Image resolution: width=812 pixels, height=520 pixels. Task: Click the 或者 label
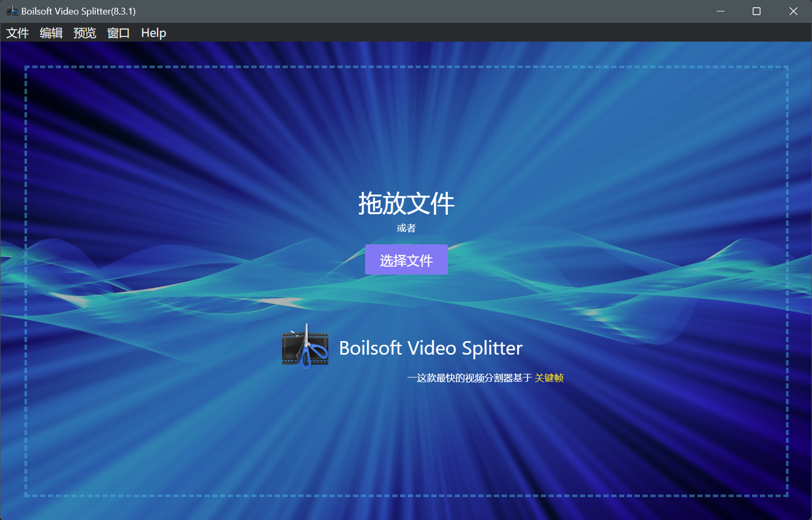point(406,228)
